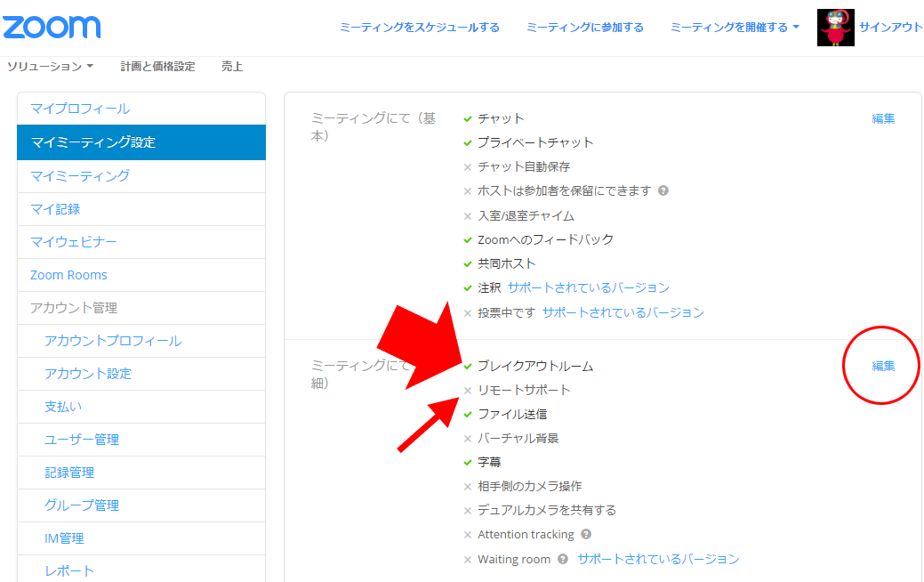
Task: Click green checkmark beside ブレイクアウトルーム
Action: click(468, 366)
